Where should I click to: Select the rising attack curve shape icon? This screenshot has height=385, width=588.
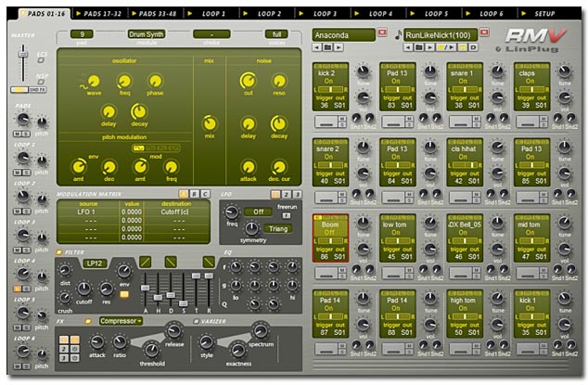pos(145,262)
